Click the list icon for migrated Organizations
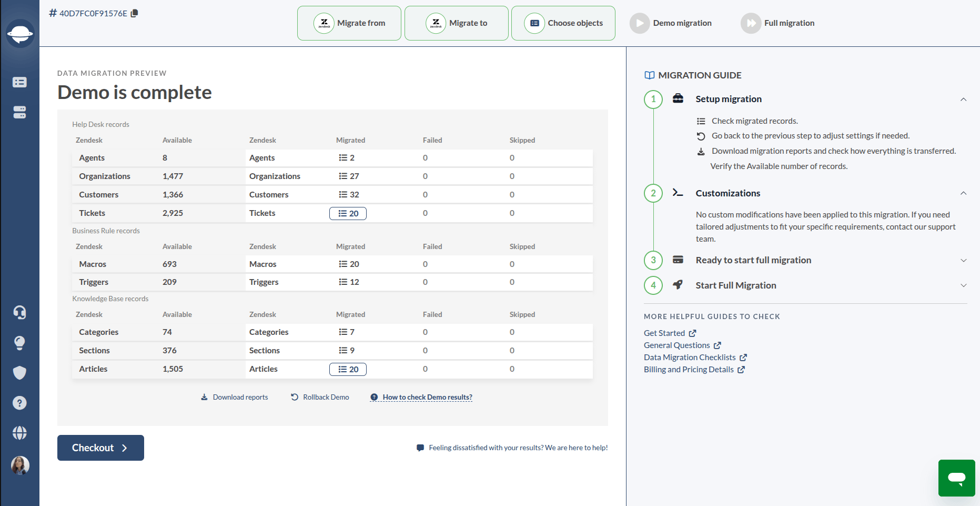980x506 pixels. [343, 176]
